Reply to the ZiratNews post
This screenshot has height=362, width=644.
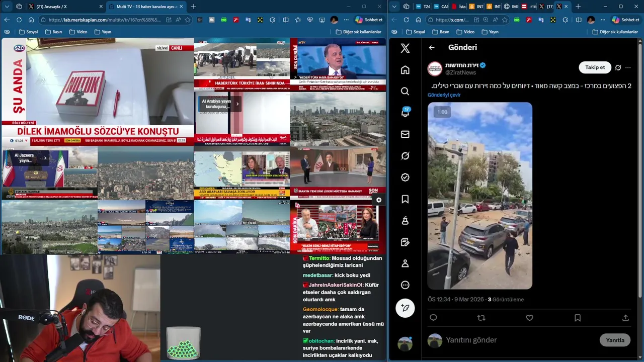tap(433, 318)
